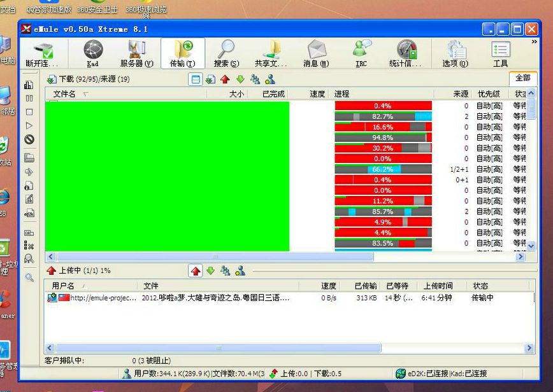Select the uploading view in bottom pane
The width and height of the screenshot is (553, 392).
pos(196,271)
